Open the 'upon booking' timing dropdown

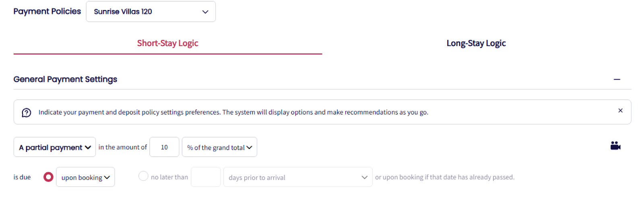pos(85,177)
